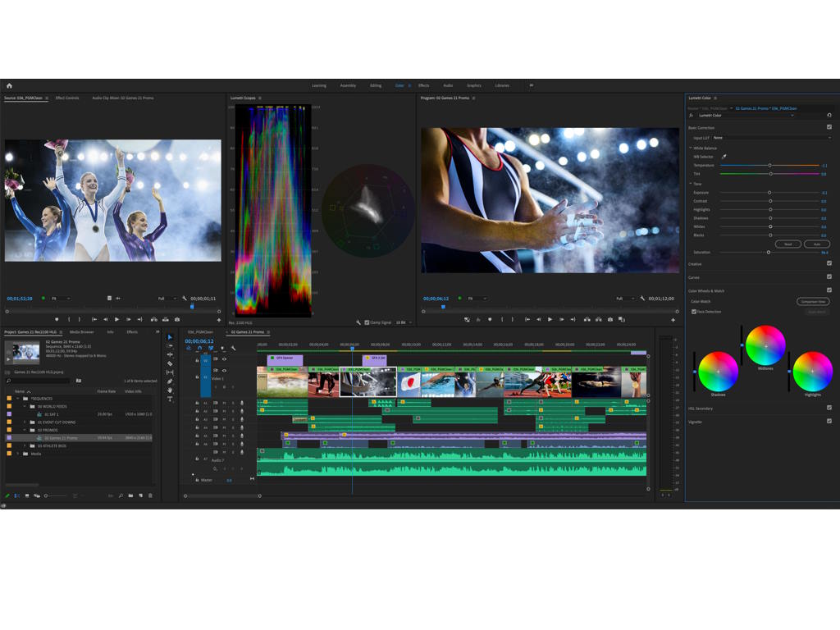Select the Pen tool
840x630 pixels.
tap(170, 381)
